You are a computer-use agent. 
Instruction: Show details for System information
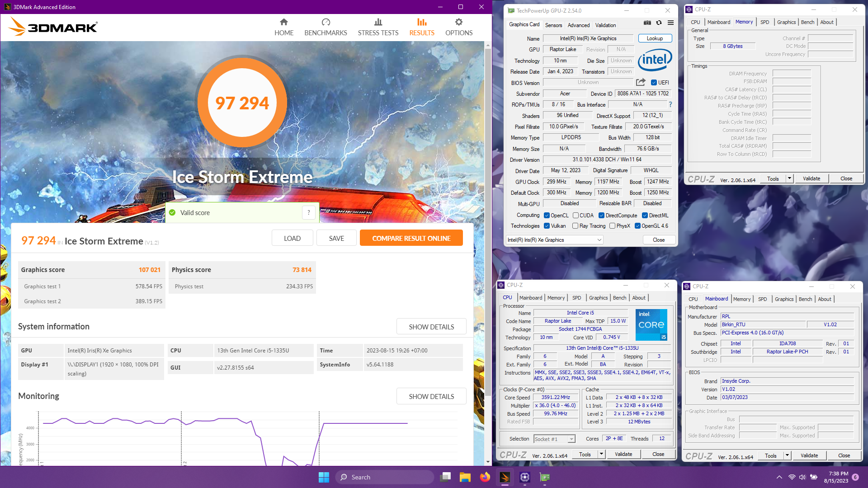[431, 327]
